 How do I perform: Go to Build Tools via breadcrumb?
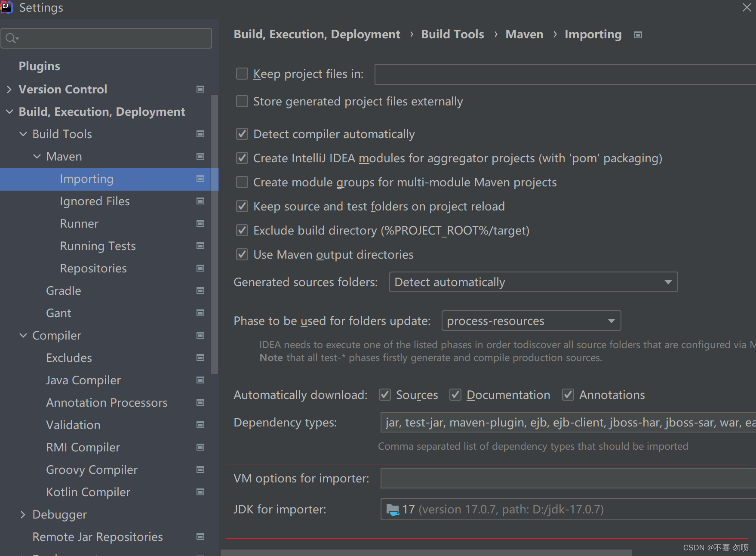tap(452, 34)
